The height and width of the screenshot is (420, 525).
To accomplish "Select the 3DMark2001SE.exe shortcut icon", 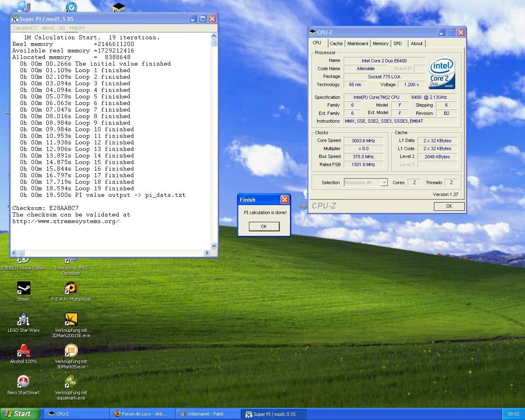I will tap(71, 319).
